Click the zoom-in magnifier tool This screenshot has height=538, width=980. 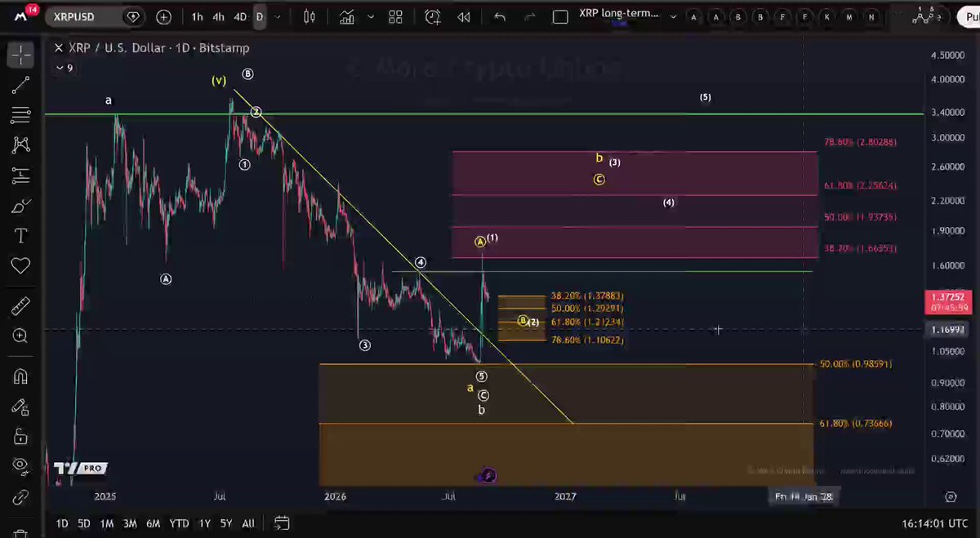20,336
